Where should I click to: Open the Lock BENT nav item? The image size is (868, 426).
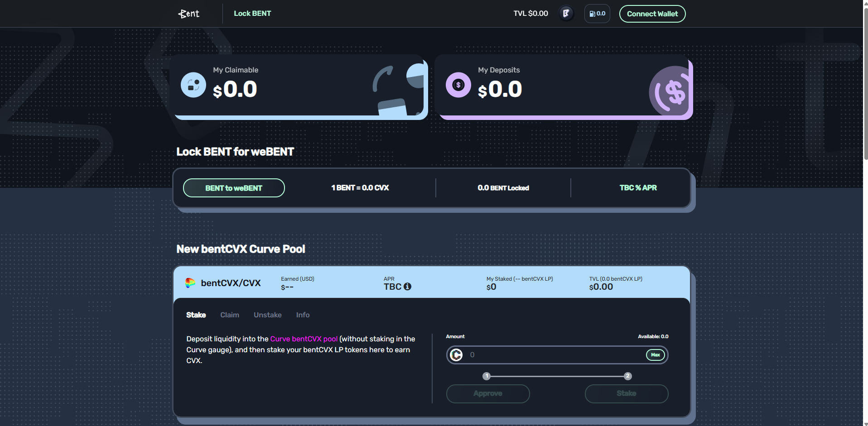pyautogui.click(x=252, y=14)
